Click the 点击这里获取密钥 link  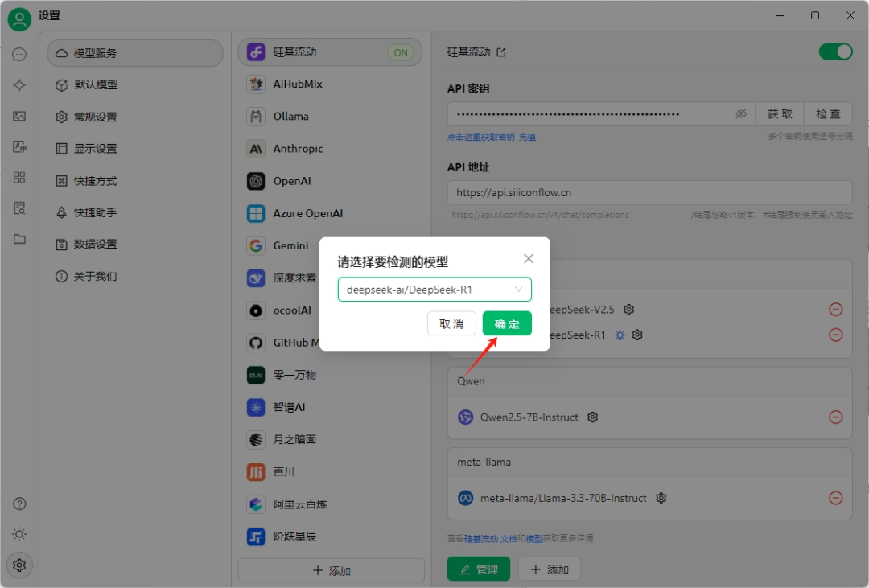481,137
